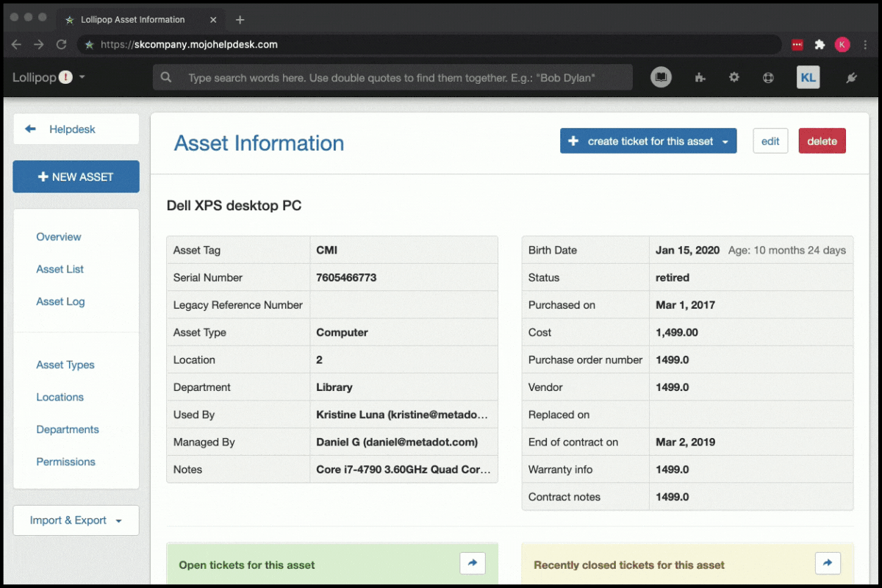Click the share arrow on Recently closed tickets

tap(828, 563)
